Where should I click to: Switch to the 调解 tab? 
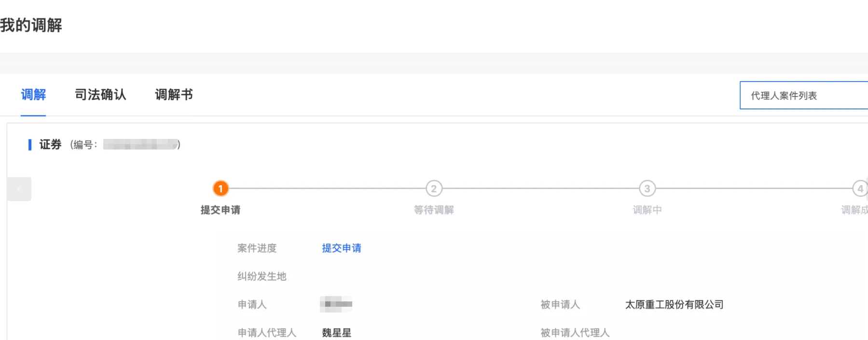[33, 95]
